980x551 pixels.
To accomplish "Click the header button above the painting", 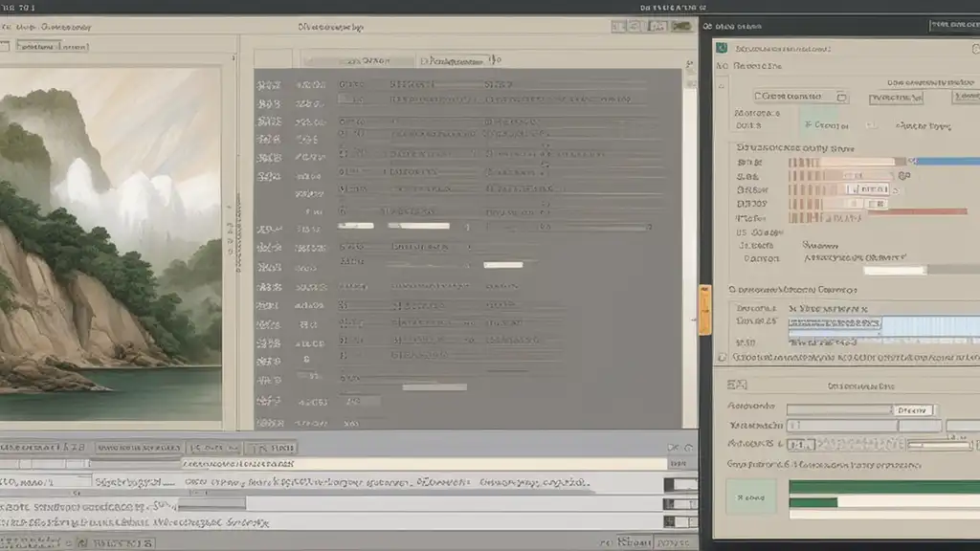I will coord(53,46).
